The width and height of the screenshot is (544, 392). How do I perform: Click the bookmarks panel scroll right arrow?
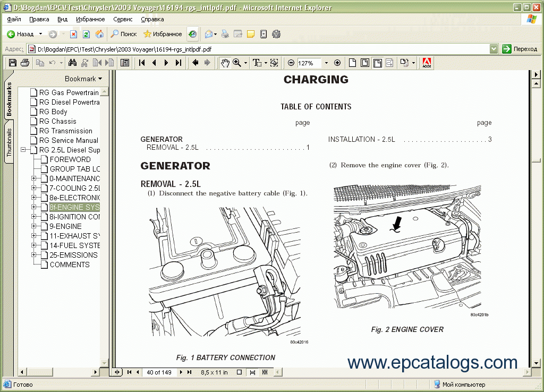coord(96,372)
